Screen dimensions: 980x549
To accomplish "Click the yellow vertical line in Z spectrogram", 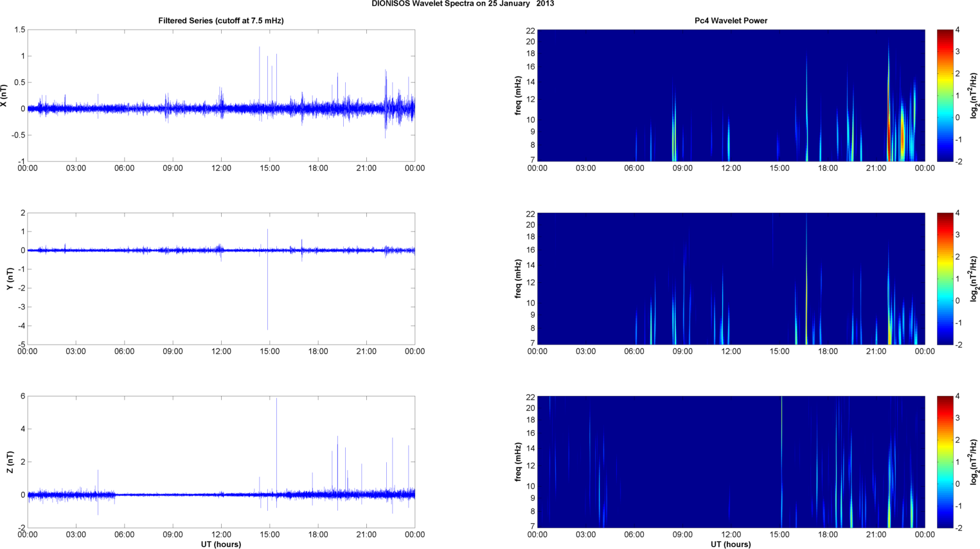I will pyautogui.click(x=781, y=450).
